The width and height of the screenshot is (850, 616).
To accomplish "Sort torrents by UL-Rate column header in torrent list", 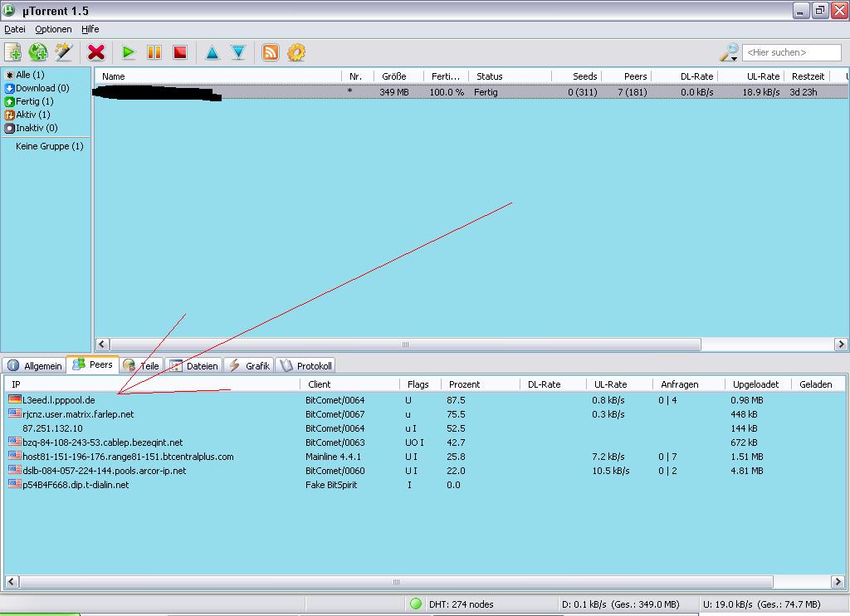I will click(x=751, y=76).
